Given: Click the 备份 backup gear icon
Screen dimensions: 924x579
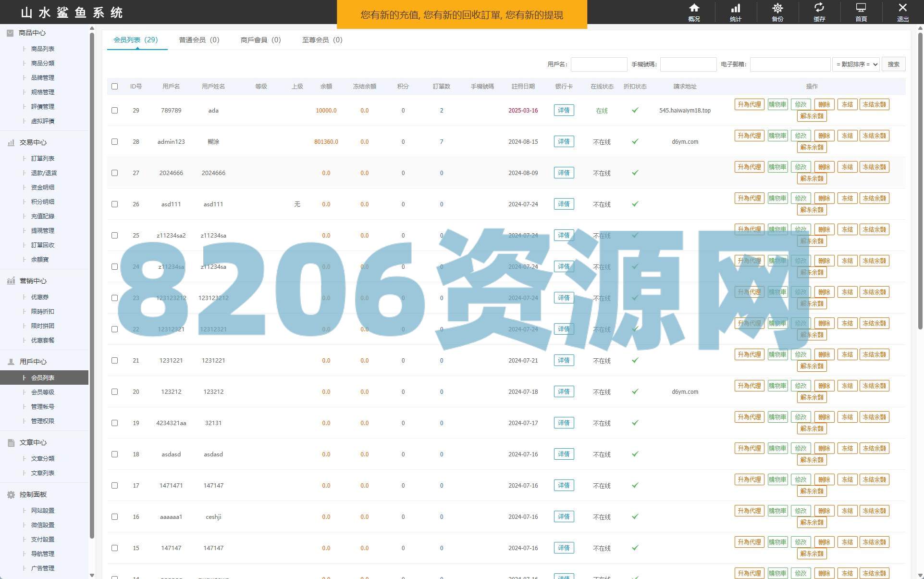Looking at the screenshot, I should [777, 8].
